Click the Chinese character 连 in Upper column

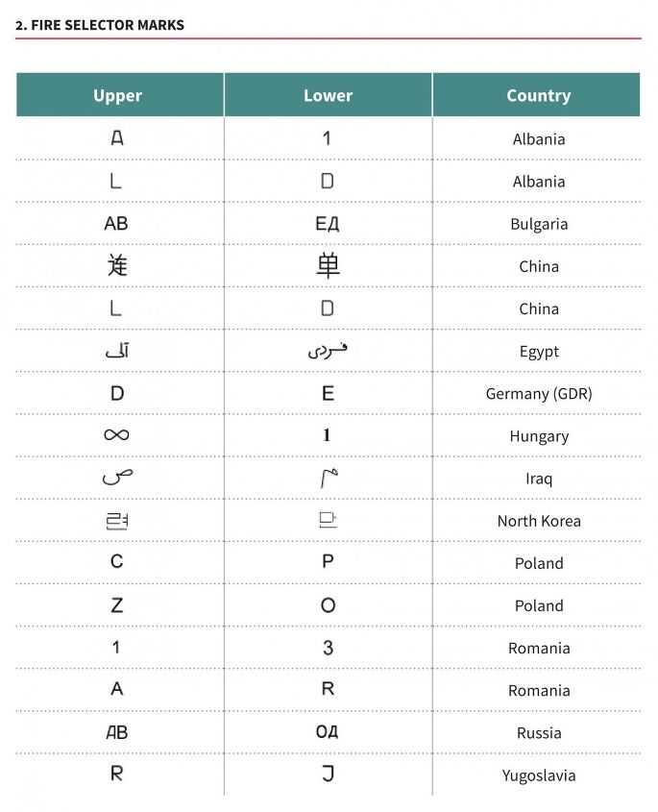(x=116, y=265)
